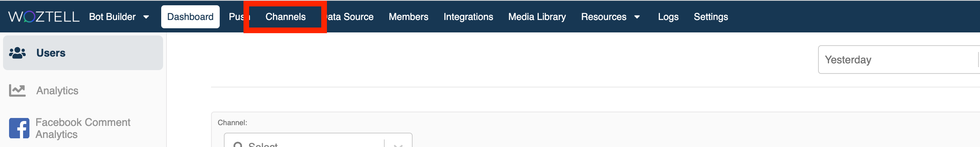Click the Channel select input field
Screen dimensions: 980x147
[318, 141]
